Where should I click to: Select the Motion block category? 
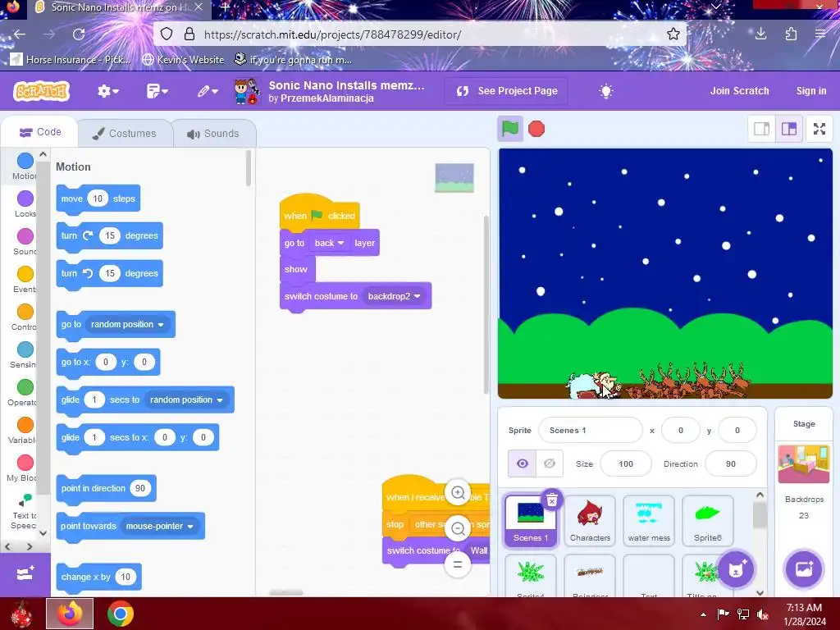pyautogui.click(x=25, y=166)
